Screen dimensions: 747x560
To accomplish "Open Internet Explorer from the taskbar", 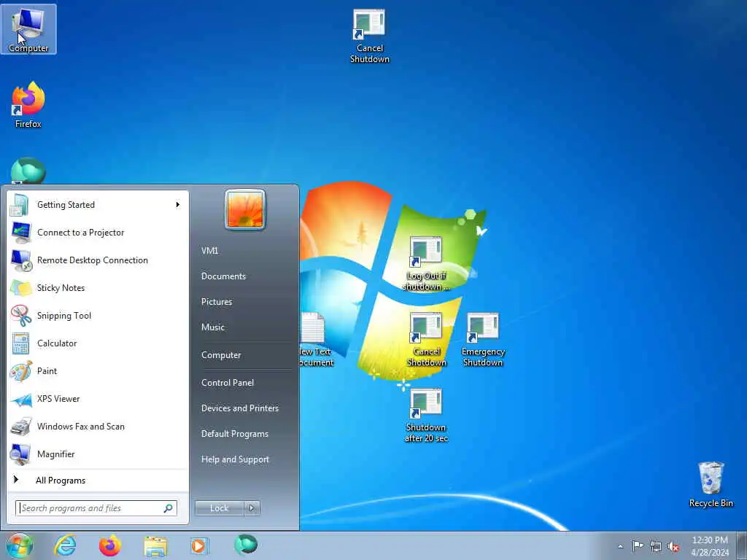I will point(65,545).
